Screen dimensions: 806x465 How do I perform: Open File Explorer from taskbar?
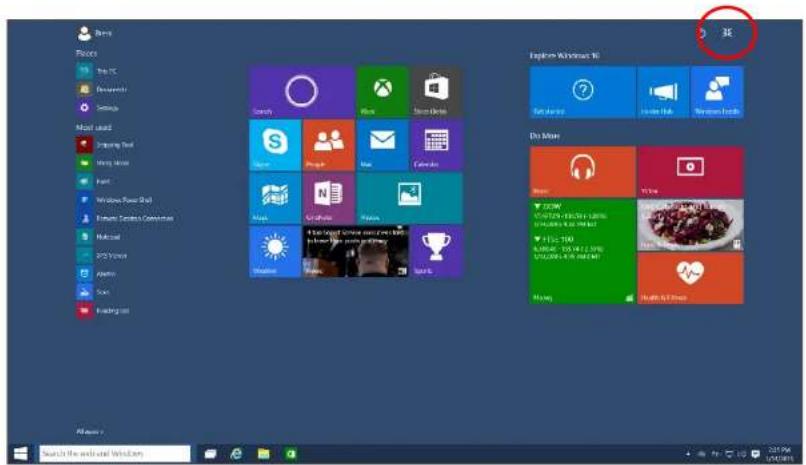coord(264,454)
